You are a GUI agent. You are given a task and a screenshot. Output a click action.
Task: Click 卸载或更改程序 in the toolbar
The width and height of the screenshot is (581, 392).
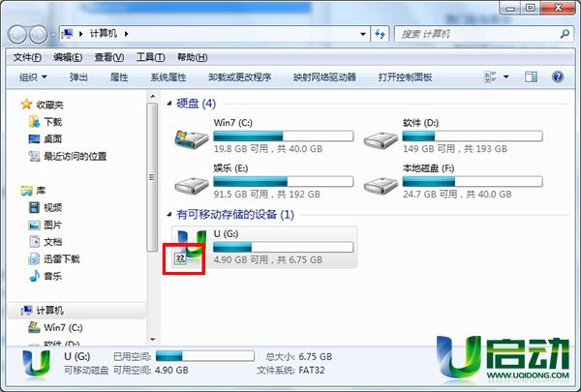pyautogui.click(x=240, y=77)
